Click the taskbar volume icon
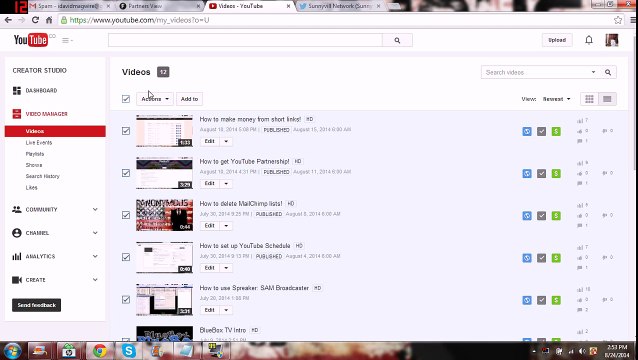Screen dimensions: 638x360 tap(581, 351)
